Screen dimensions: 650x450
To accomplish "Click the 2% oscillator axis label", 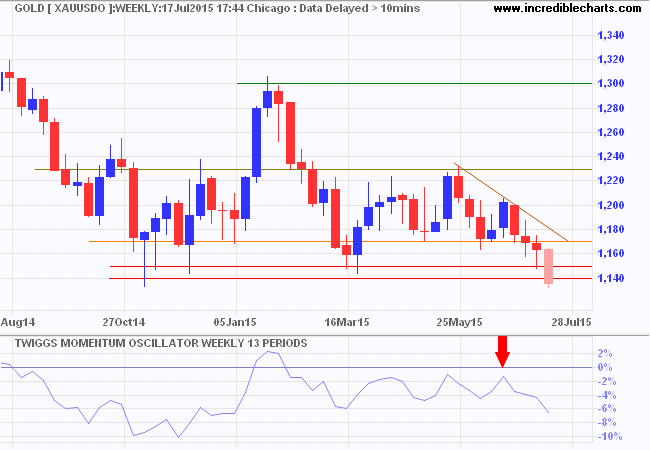I will [604, 353].
